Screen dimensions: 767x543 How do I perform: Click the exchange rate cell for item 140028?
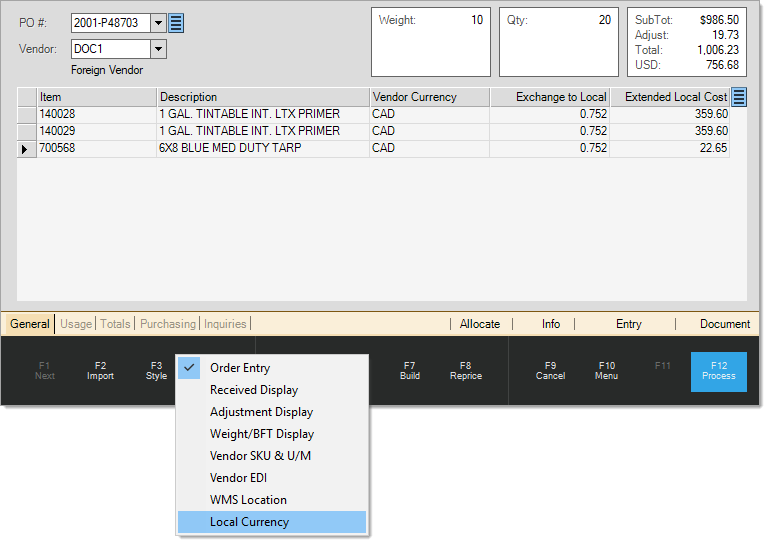(x=550, y=114)
